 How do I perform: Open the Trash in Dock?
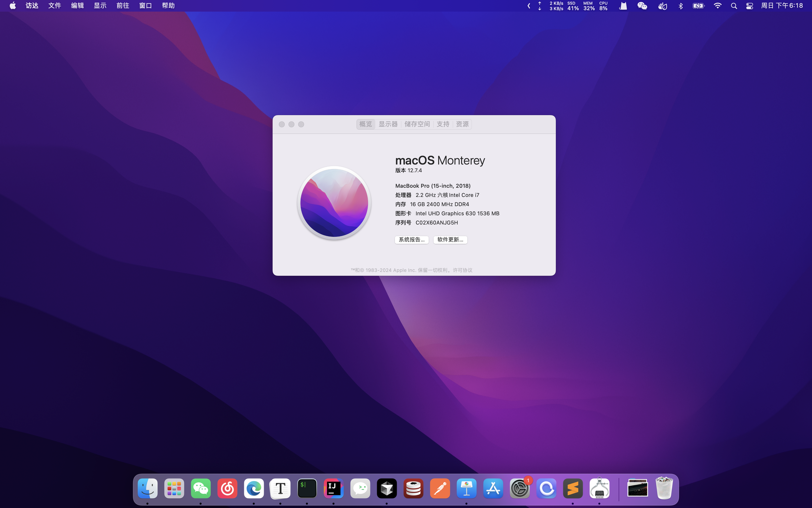(x=664, y=488)
